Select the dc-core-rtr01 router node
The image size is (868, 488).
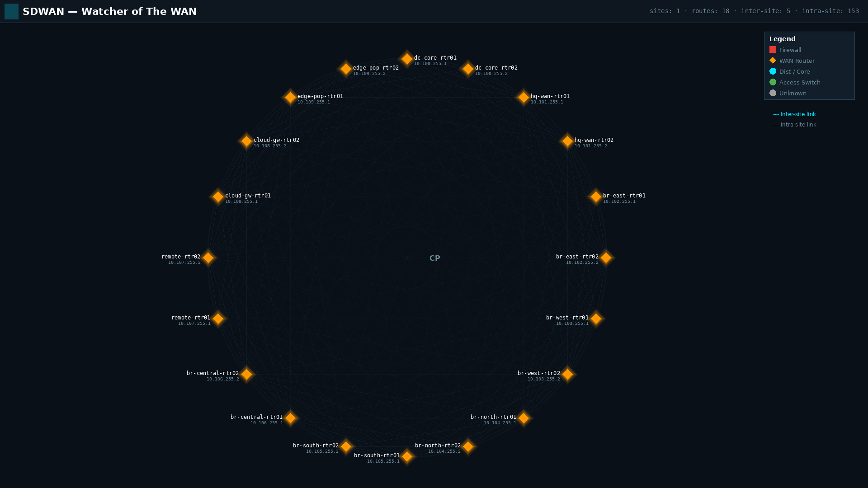coord(406,58)
